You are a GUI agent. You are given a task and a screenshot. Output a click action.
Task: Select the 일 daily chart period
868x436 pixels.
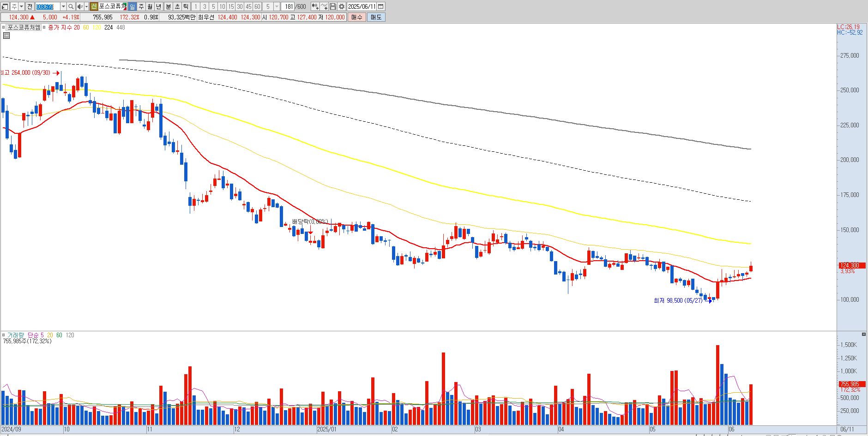132,6
